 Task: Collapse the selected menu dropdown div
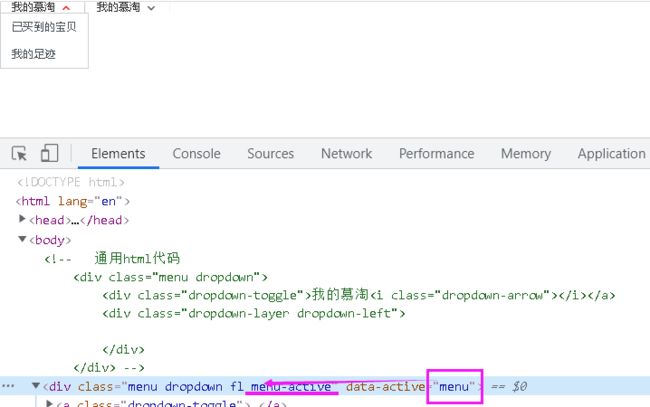coord(36,386)
